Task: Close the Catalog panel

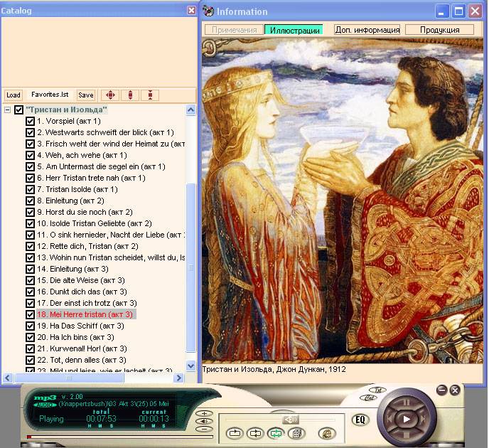Action: [191, 11]
